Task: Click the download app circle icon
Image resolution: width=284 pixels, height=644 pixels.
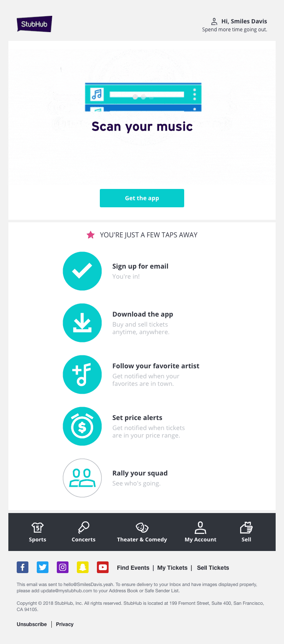Action: pos(82,323)
